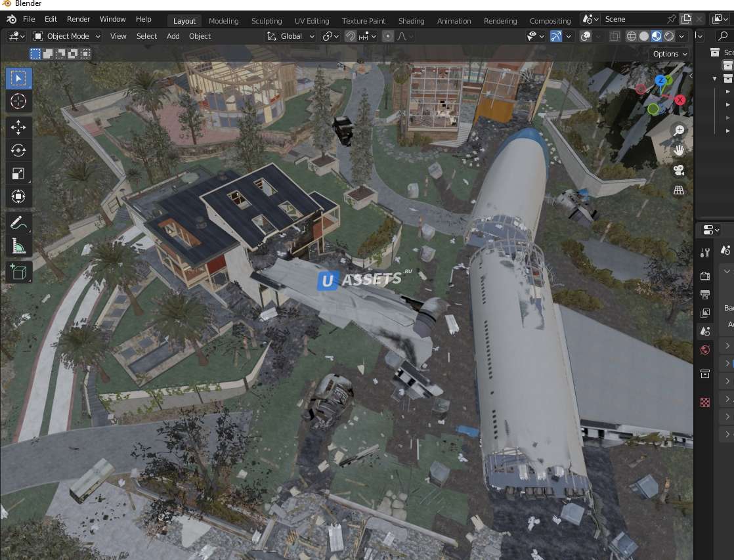Click the Pan view hand icon
Viewport: 734px width, 560px height.
point(679,150)
